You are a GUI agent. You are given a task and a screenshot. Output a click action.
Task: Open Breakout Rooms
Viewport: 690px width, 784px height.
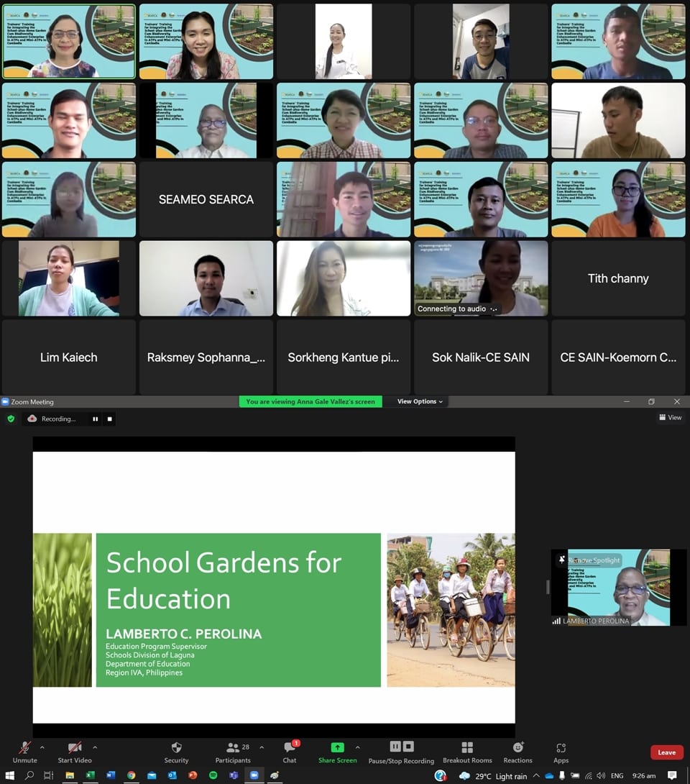point(467,752)
